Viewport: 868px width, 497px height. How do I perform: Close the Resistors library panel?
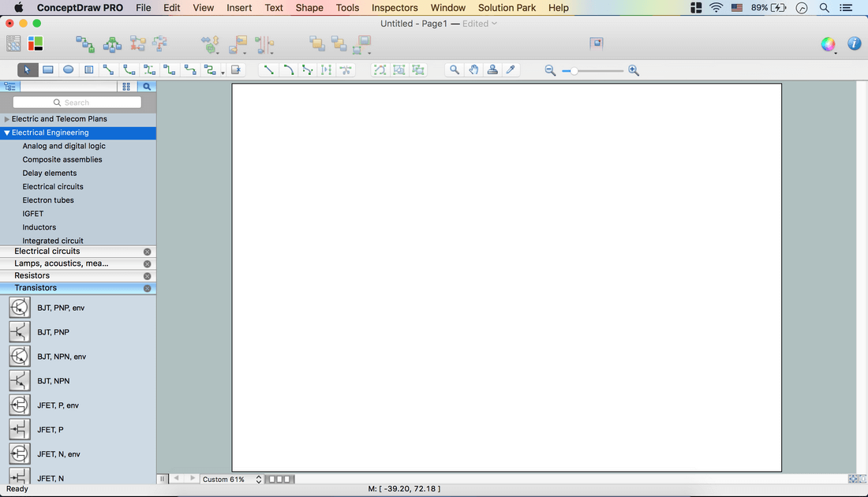pos(147,276)
